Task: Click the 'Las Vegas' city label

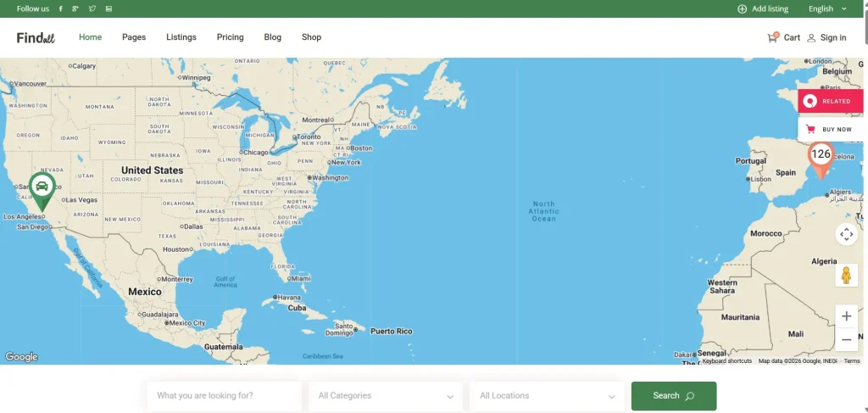Action: (x=81, y=200)
